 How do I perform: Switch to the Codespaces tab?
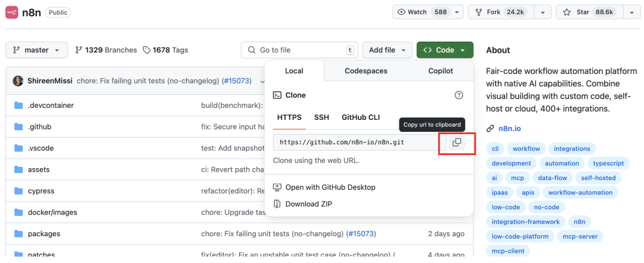point(366,71)
